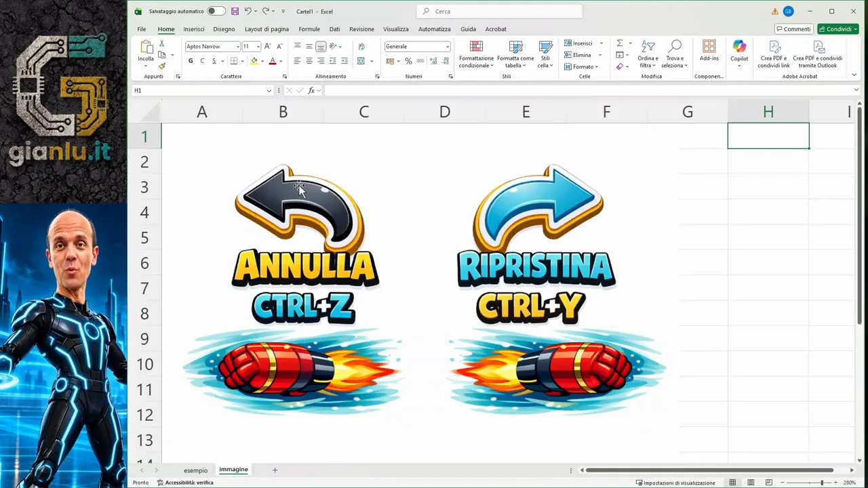This screenshot has width=868, height=488.
Task: Click the fill color yellow swatch button
Action: click(254, 61)
